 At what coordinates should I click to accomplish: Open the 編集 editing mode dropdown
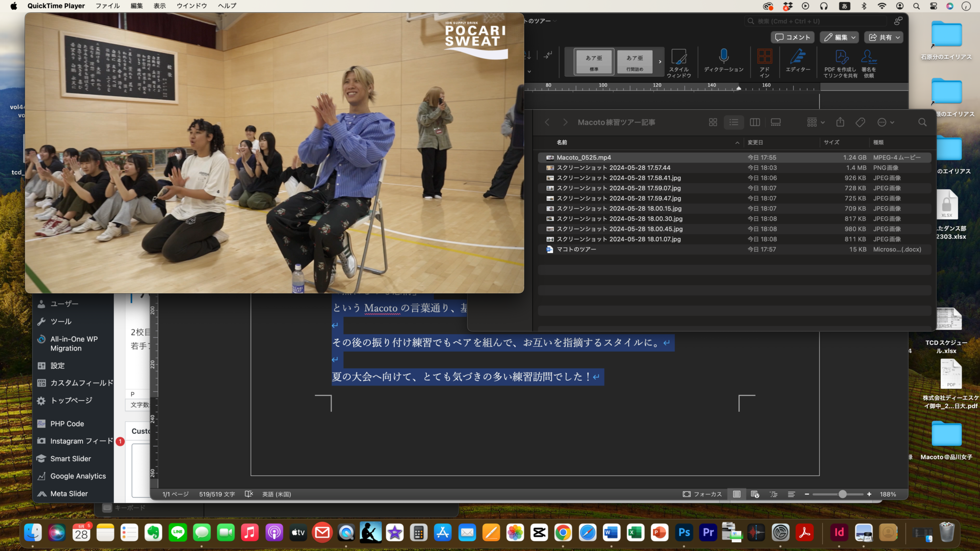click(840, 37)
